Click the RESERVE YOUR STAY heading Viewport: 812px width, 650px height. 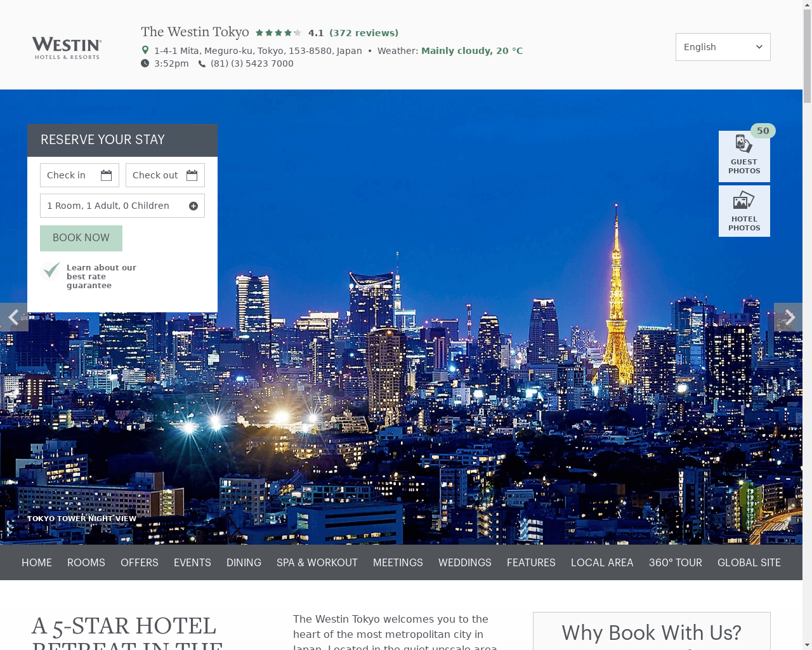[x=103, y=140]
